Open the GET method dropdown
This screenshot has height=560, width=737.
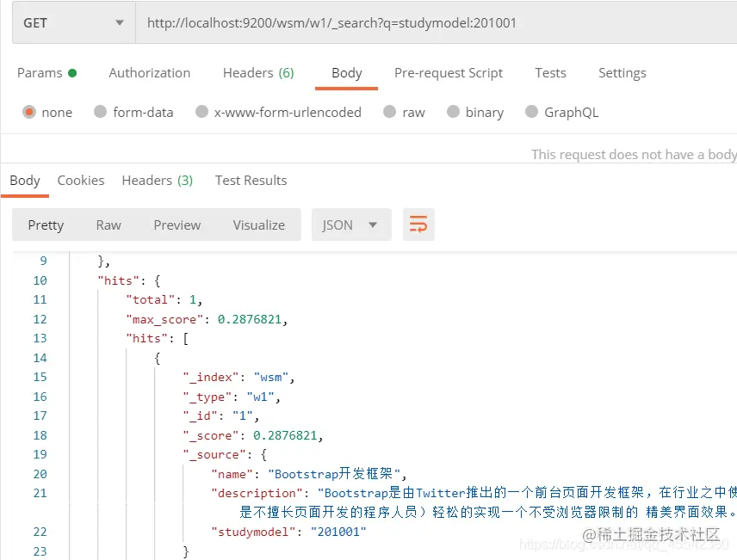[x=74, y=22]
